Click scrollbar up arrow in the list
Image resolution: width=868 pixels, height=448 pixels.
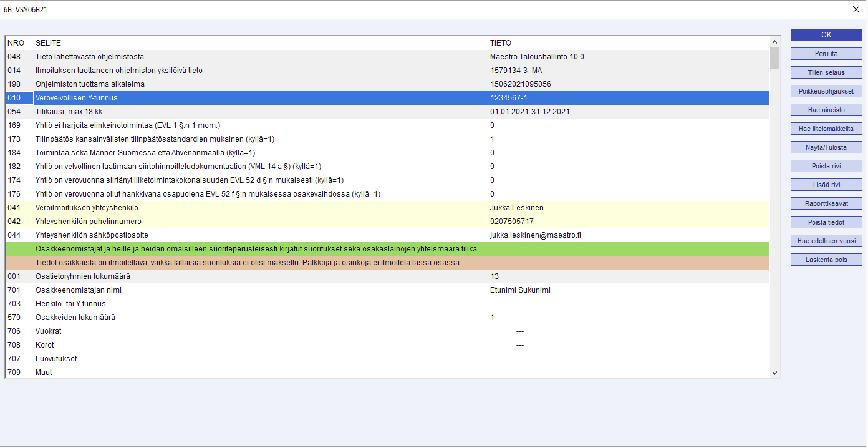pos(774,42)
